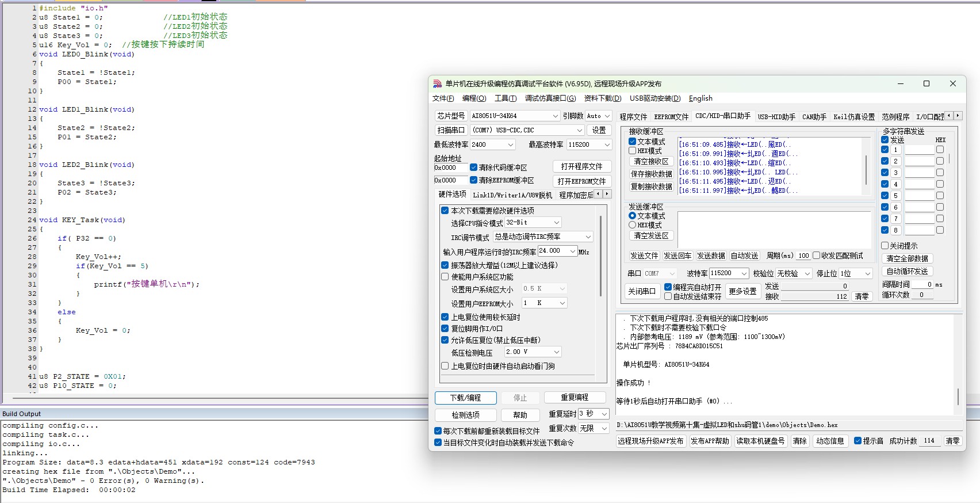Click the receive buffer vertical scrollbar
This screenshot has height=503, width=980.
(x=866, y=167)
